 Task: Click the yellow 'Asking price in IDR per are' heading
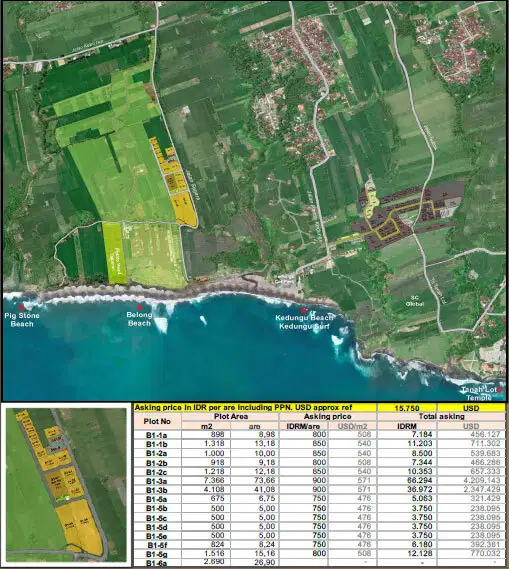[x=255, y=407]
